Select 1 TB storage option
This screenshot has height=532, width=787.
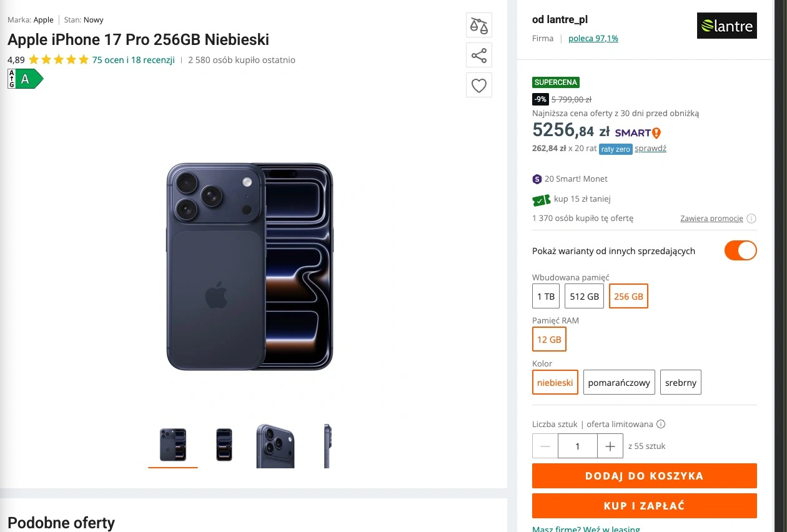pos(545,297)
